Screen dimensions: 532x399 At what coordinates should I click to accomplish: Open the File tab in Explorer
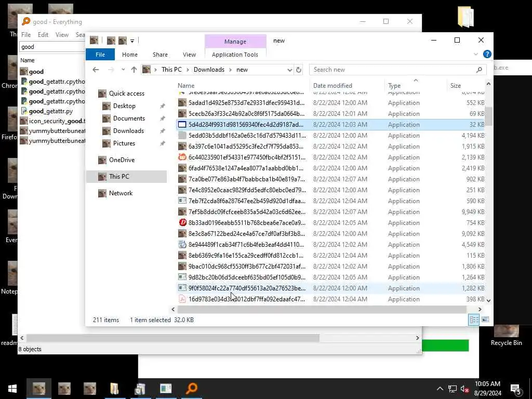[x=100, y=54]
